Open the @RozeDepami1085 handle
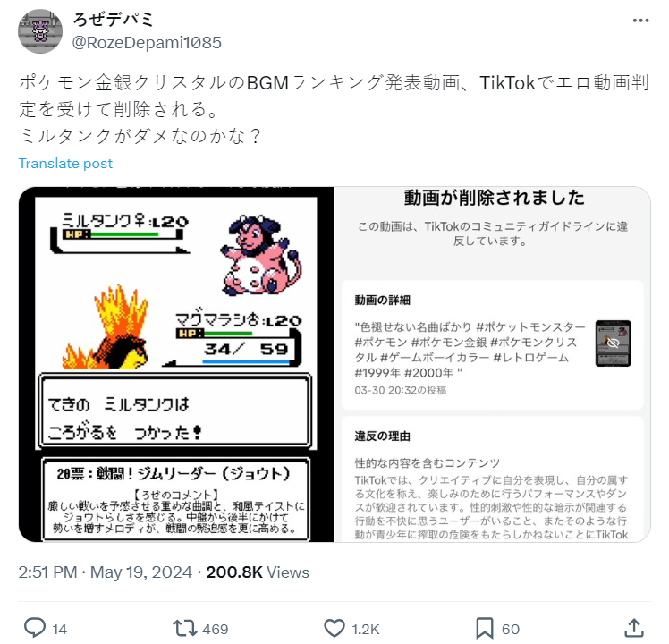This screenshot has width=669, height=644. point(147,42)
